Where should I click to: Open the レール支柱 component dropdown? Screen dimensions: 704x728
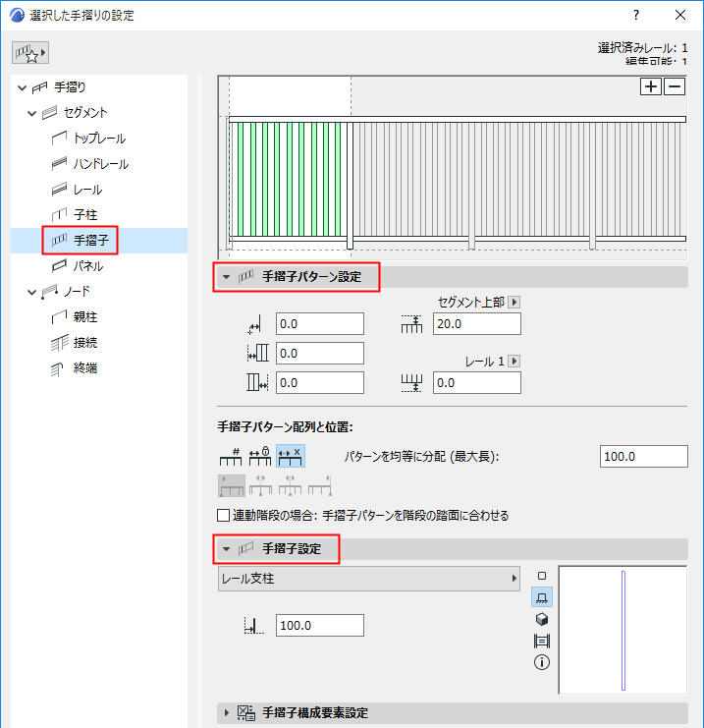tap(368, 579)
